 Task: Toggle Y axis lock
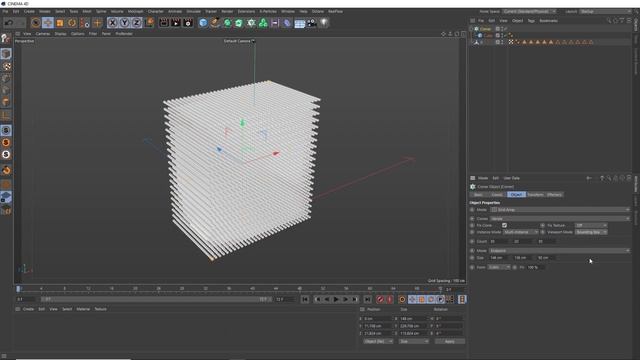[x=124, y=23]
